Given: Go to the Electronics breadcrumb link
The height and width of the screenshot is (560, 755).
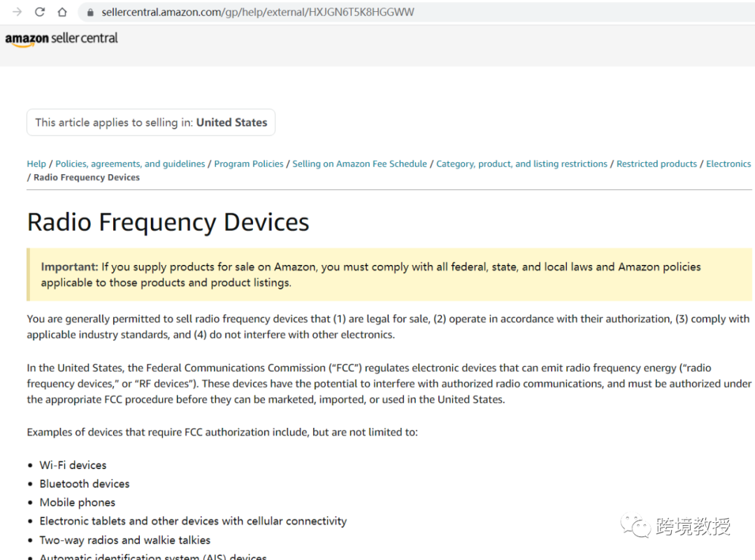Looking at the screenshot, I should (x=728, y=164).
